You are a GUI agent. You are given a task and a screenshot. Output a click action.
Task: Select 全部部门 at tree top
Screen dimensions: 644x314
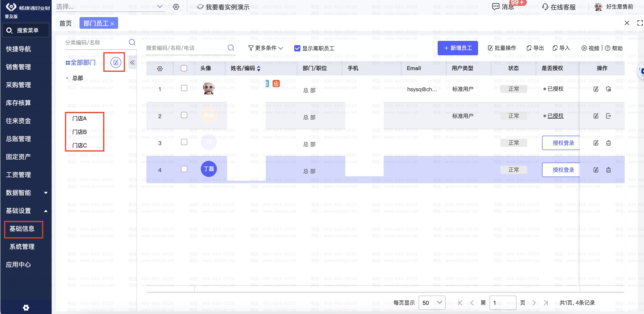80,62
